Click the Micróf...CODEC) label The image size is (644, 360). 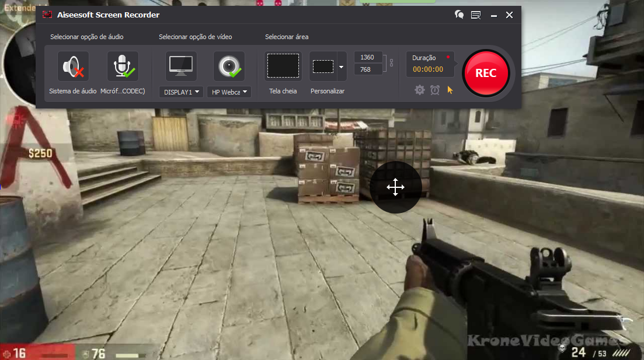tap(123, 91)
